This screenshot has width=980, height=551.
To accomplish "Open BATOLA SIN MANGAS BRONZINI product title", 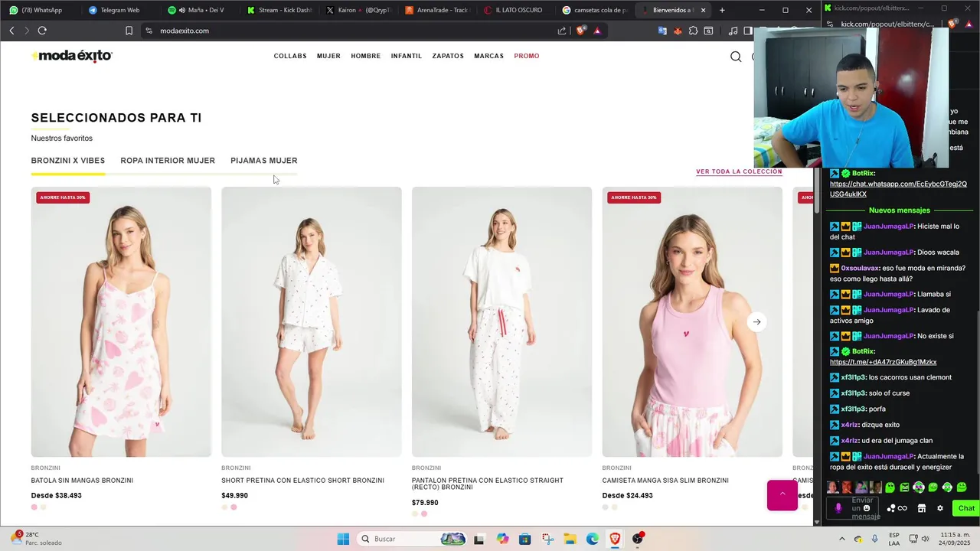I will (x=82, y=481).
